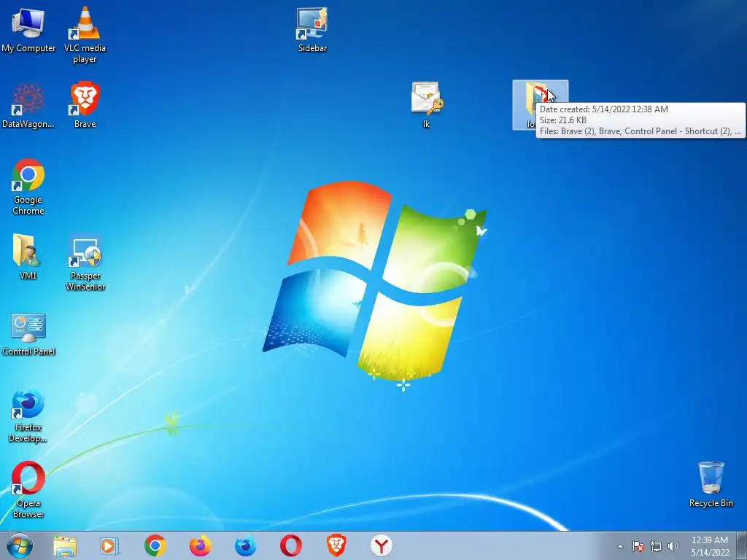Launch Firefox from the taskbar
This screenshot has height=560, width=747.
(x=200, y=545)
